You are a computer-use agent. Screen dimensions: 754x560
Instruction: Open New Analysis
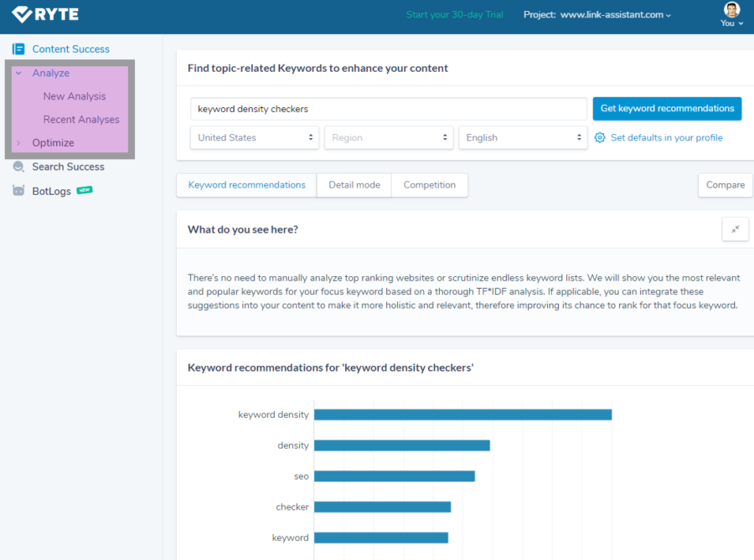point(75,96)
